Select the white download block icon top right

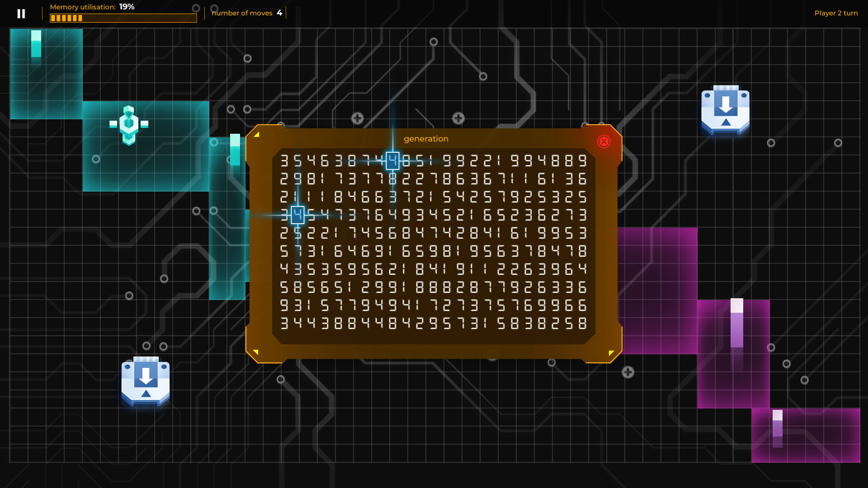725,108
